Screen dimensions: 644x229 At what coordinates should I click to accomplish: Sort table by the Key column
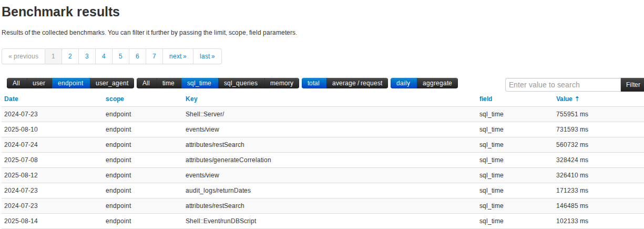pyautogui.click(x=191, y=99)
